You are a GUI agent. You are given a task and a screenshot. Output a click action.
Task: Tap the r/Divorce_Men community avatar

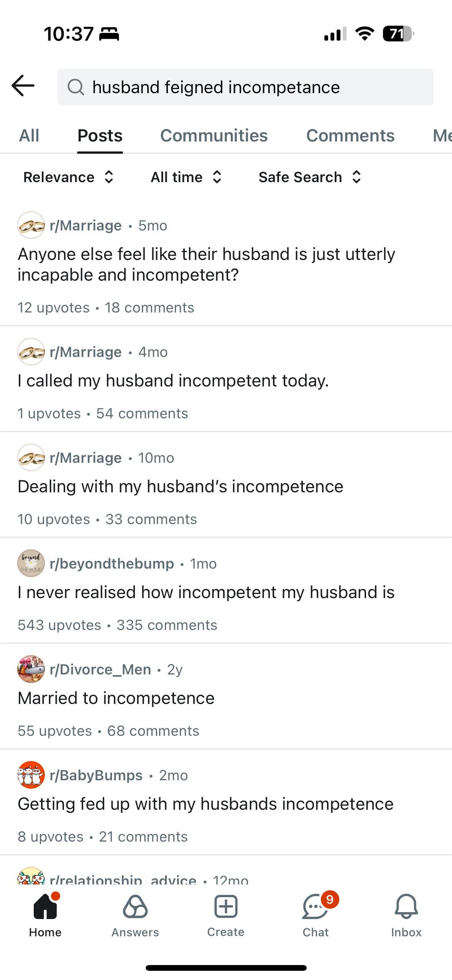click(31, 669)
